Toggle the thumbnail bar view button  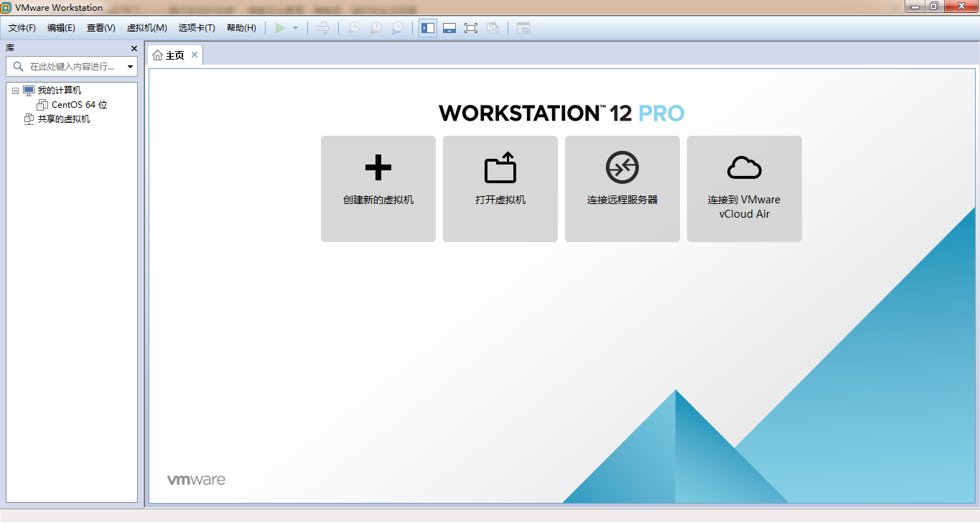[449, 28]
